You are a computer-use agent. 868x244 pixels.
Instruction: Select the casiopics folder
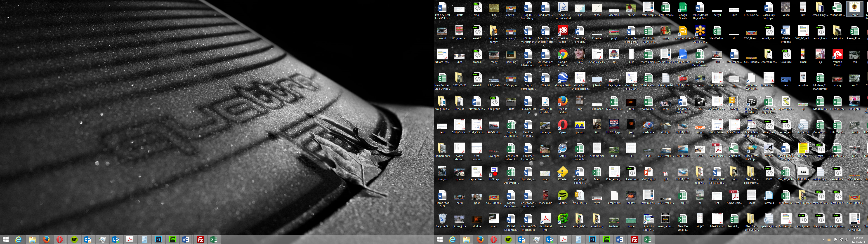pyautogui.click(x=837, y=33)
